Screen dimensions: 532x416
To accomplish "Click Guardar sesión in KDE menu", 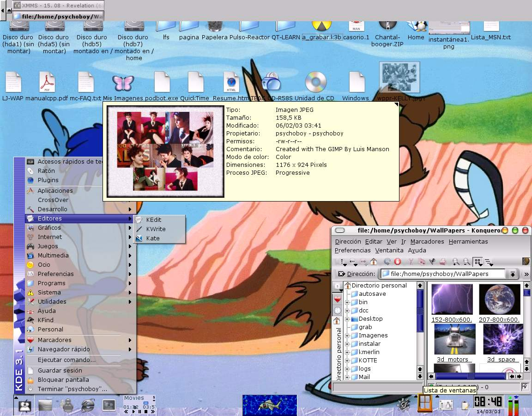I will (80, 370).
